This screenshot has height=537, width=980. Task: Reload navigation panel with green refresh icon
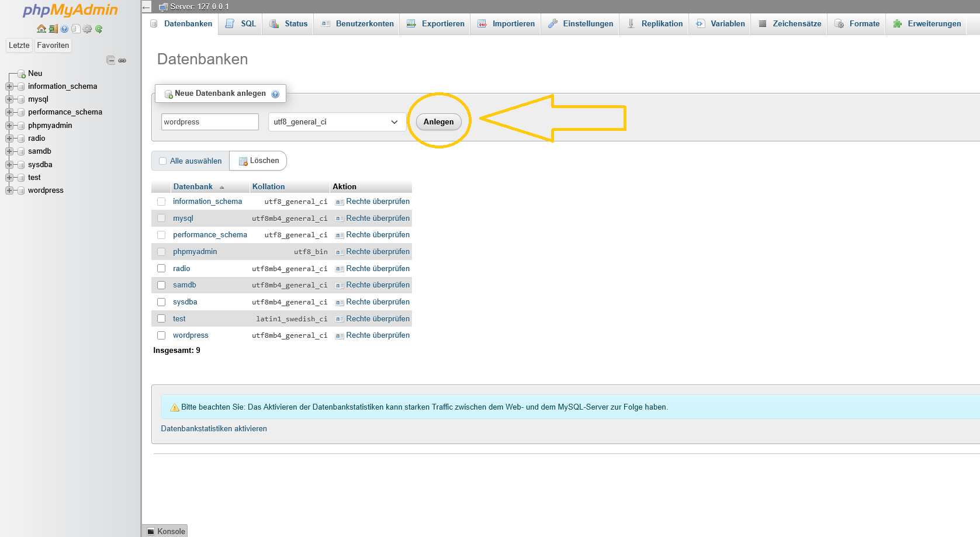99,29
